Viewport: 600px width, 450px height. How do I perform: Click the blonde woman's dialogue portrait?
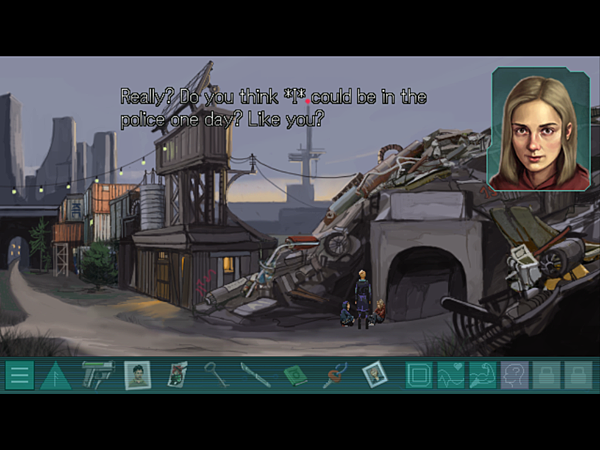click(539, 129)
